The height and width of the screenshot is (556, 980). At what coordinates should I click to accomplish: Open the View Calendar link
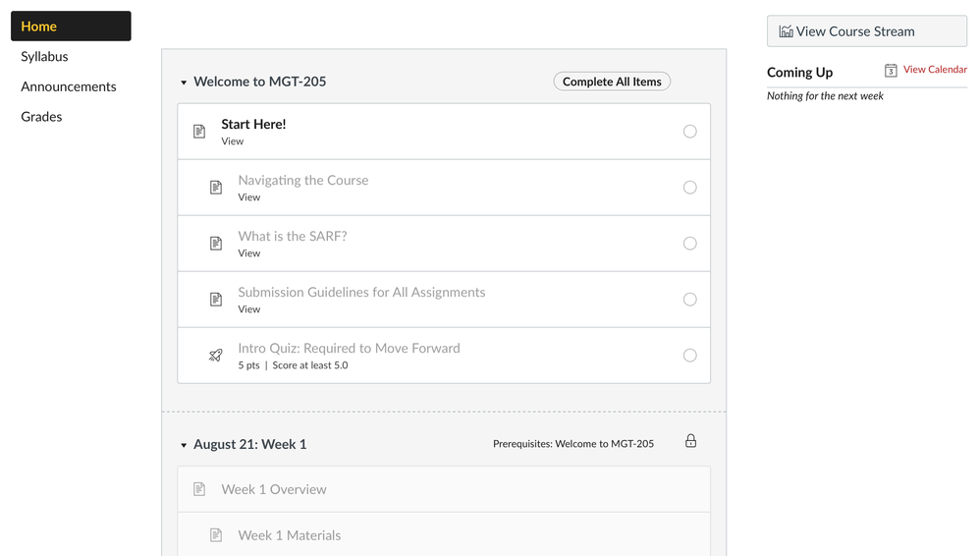pyautogui.click(x=935, y=70)
